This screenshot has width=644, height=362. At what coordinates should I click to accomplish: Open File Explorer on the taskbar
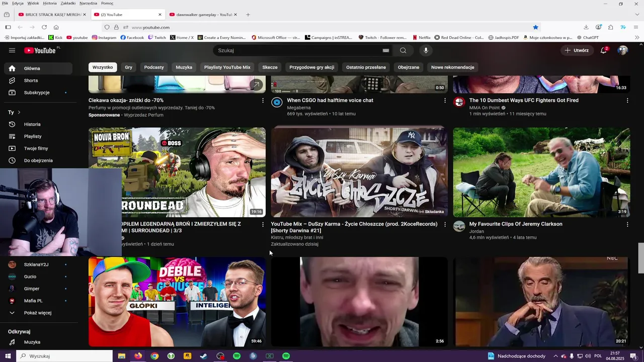121,356
